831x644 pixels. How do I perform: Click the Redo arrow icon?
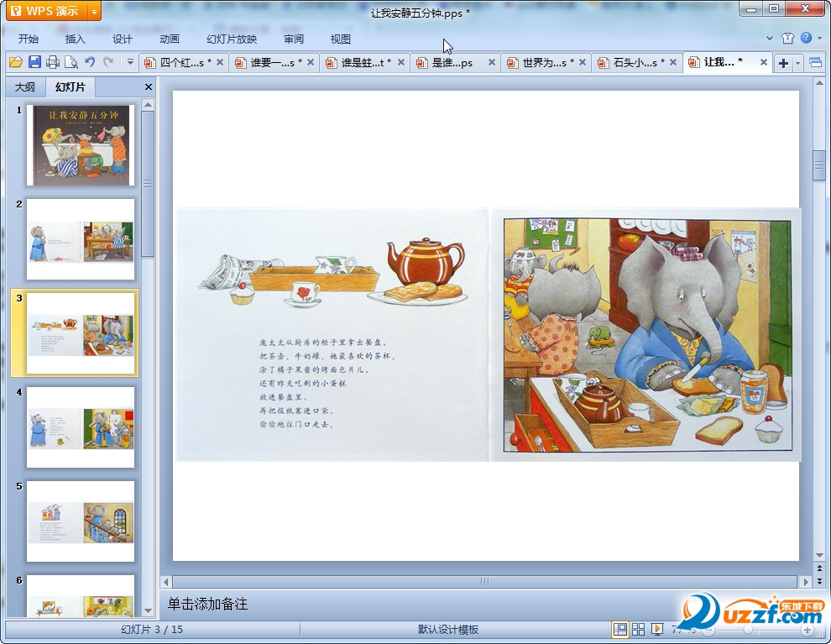click(x=108, y=62)
